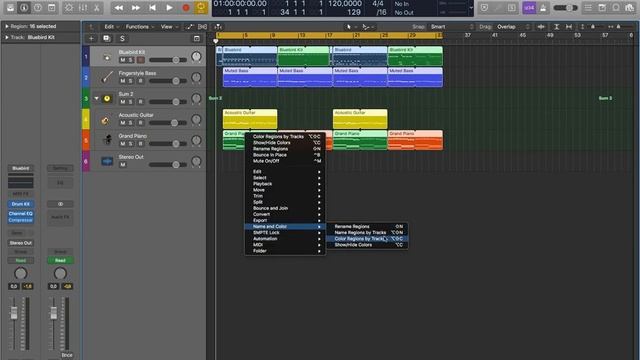Open the Snap mode dropdown showing Smart
Screen dimensions: 640x360
[x=452, y=27]
